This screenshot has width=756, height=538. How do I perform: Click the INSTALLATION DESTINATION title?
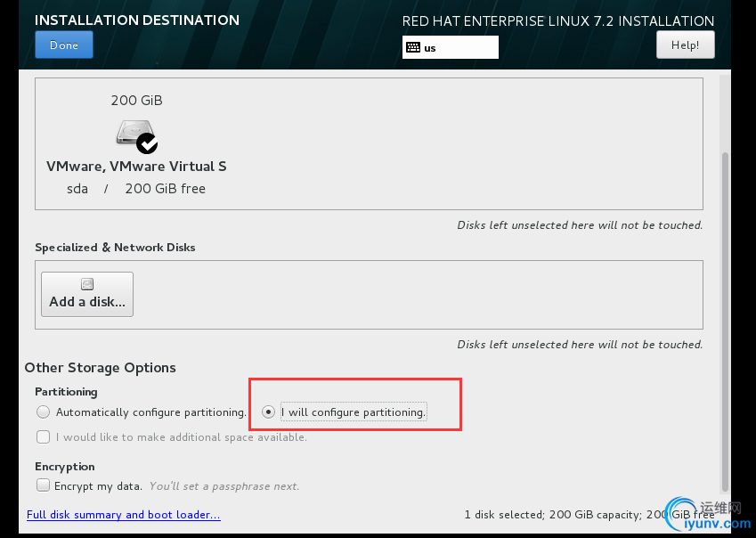[137, 20]
